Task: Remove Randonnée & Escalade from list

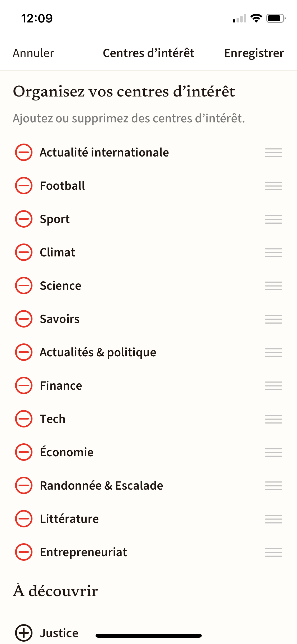Action: coord(24,485)
